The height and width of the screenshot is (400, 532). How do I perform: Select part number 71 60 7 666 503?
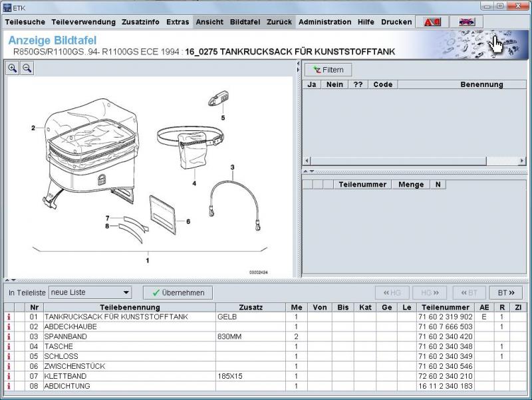coord(445,327)
